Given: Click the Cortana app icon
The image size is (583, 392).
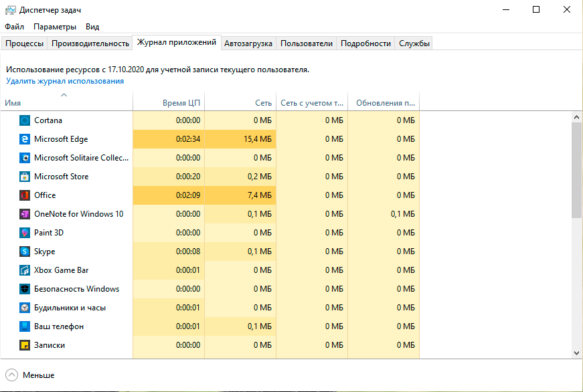Looking at the screenshot, I should coord(25,120).
